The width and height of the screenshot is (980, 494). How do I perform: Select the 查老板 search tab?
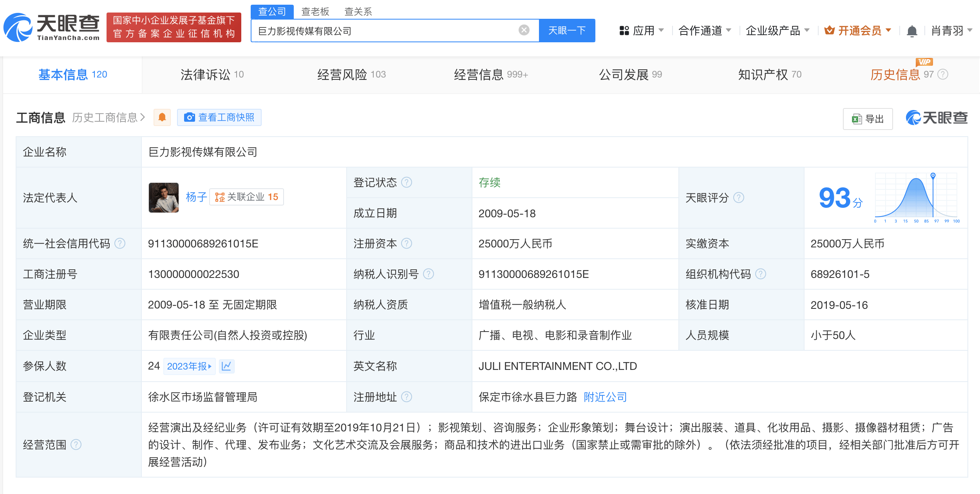315,11
